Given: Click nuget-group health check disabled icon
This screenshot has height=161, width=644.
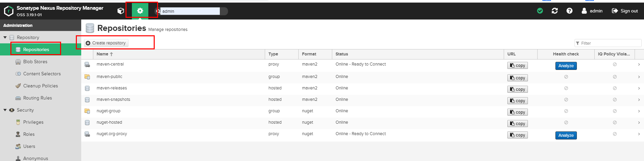Looking at the screenshot, I should coord(566,111).
